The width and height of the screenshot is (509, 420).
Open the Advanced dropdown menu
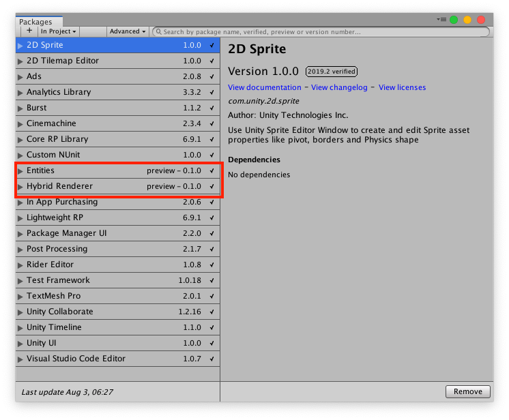point(127,31)
